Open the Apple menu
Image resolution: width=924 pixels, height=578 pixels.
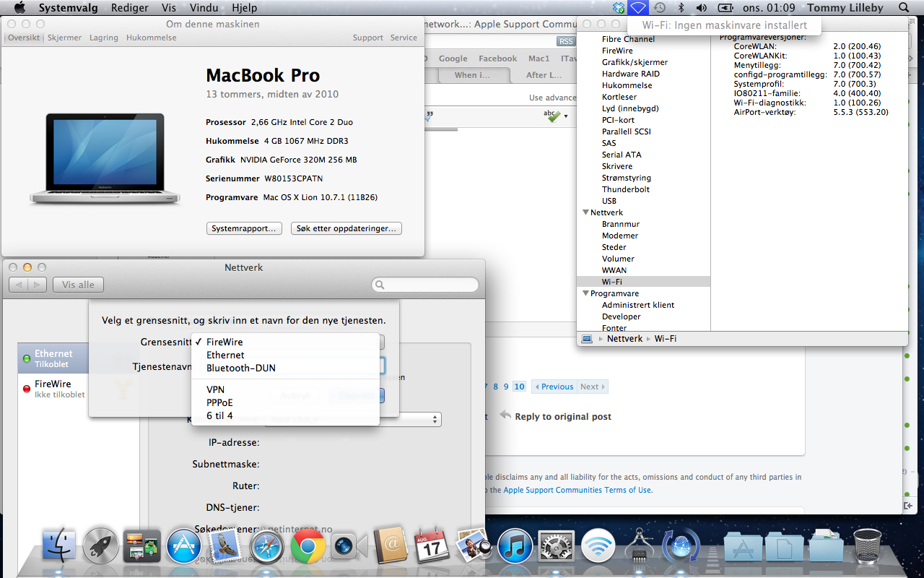(19, 8)
